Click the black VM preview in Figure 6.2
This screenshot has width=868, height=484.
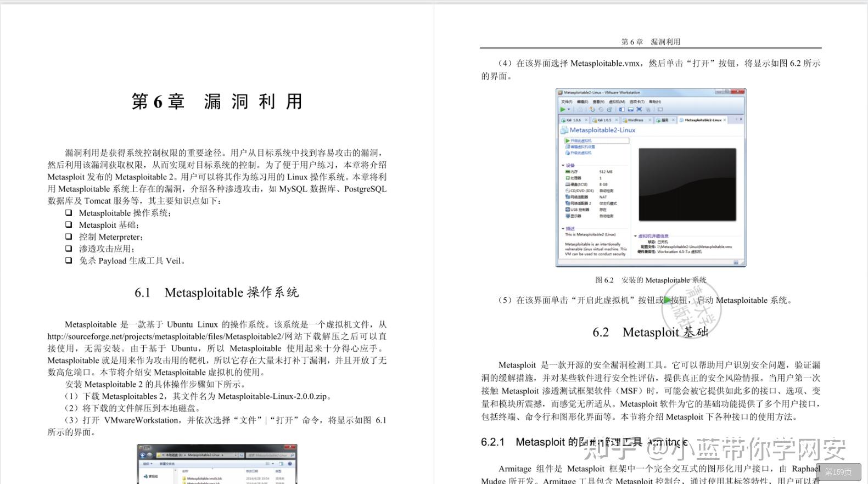pos(687,184)
